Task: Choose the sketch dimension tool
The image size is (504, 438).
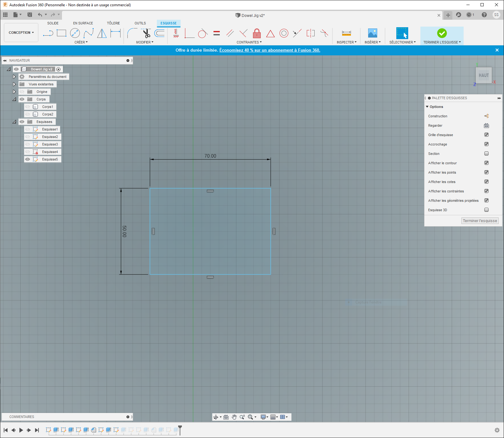Action: (116, 33)
